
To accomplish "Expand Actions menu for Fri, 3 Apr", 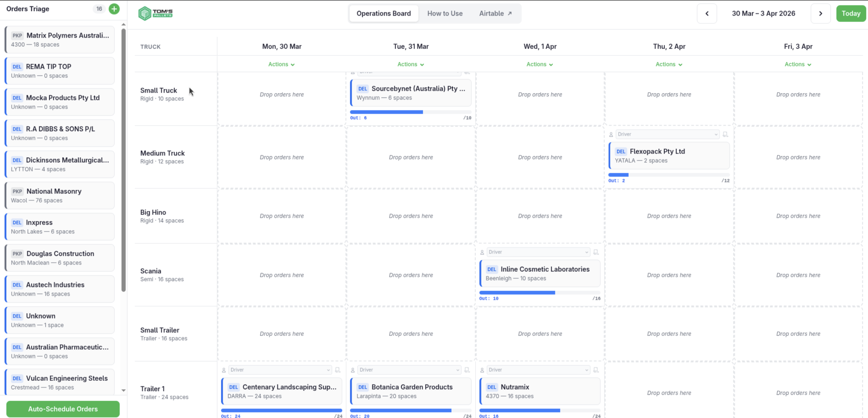I will pyautogui.click(x=798, y=64).
